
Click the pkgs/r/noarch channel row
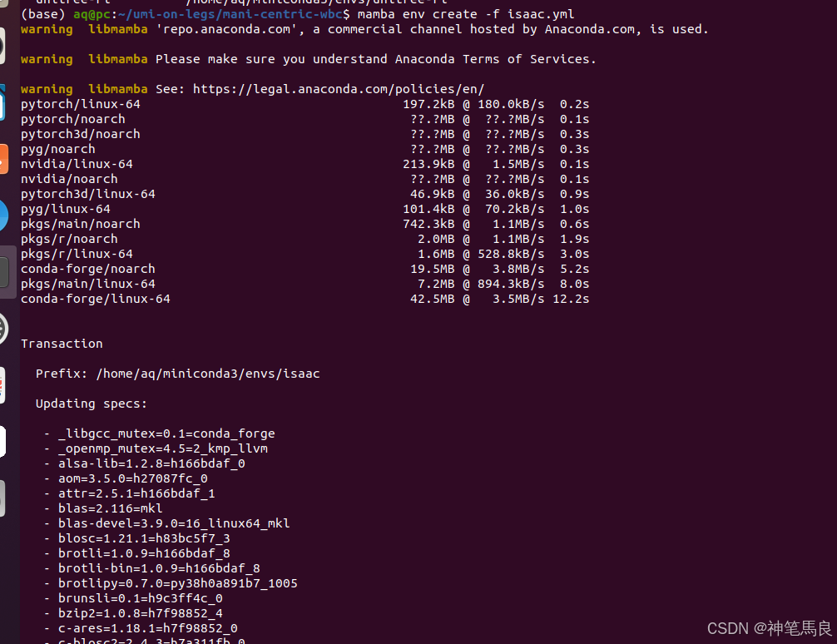point(305,238)
